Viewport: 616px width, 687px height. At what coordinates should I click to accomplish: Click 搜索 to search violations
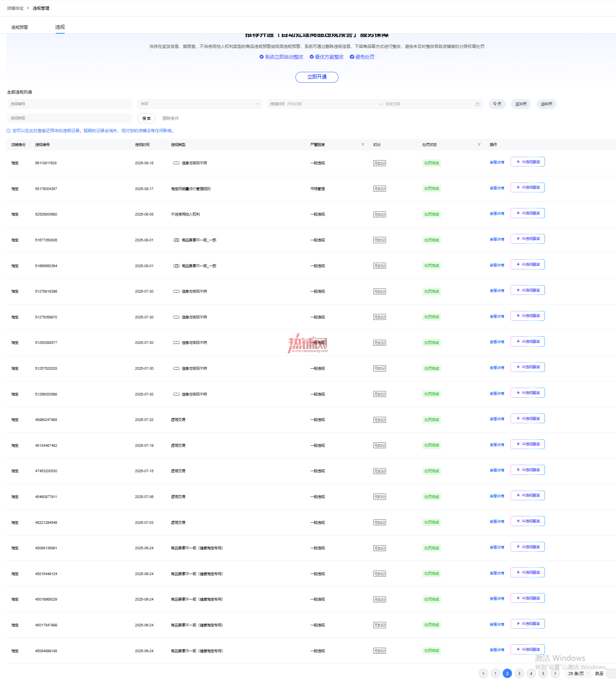pyautogui.click(x=146, y=118)
